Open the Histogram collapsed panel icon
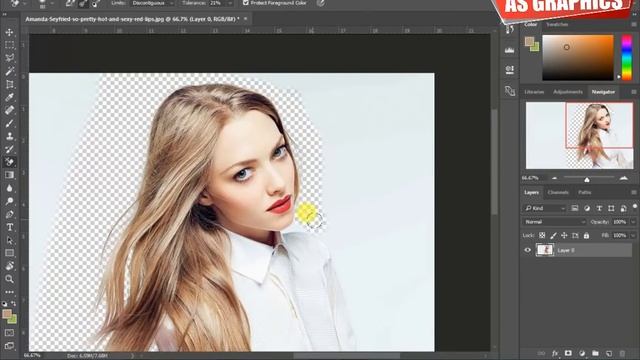This screenshot has width=640, height=360. pos(509,50)
